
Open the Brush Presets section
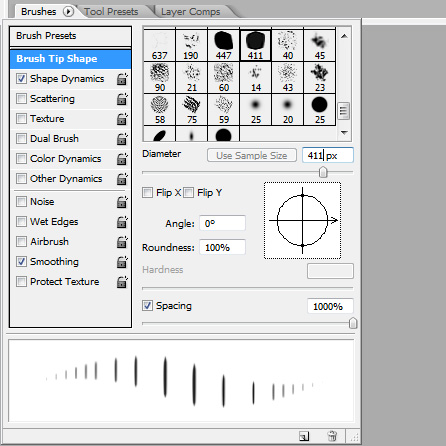pyautogui.click(x=70, y=36)
